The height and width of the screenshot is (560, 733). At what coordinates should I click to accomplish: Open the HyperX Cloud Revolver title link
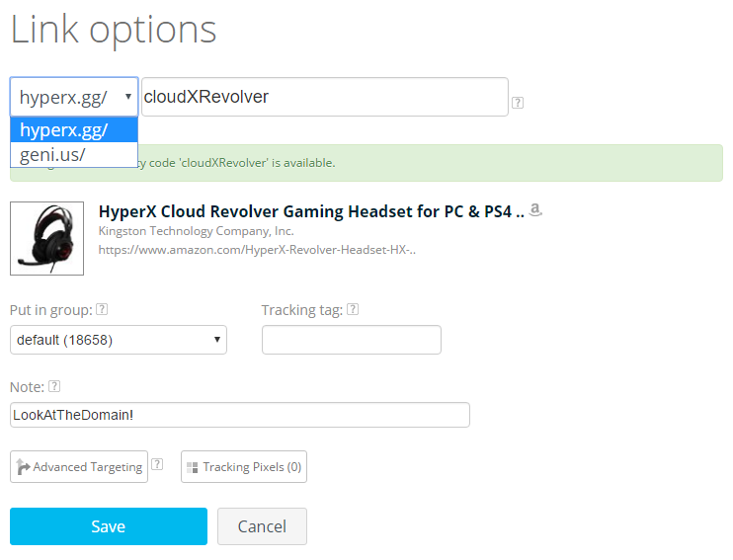click(x=310, y=210)
